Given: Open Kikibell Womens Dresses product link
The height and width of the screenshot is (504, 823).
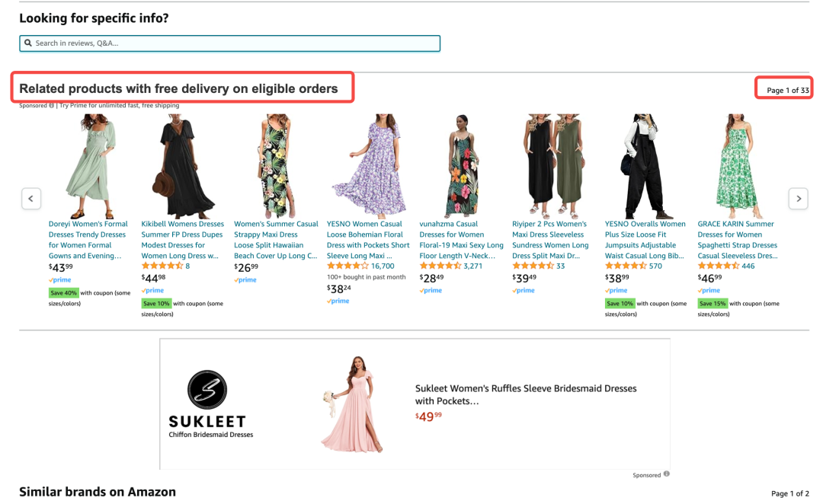Looking at the screenshot, I should click(x=183, y=240).
